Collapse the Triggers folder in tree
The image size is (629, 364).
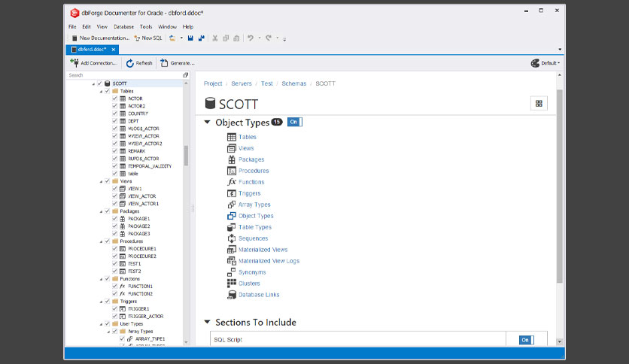pos(101,302)
